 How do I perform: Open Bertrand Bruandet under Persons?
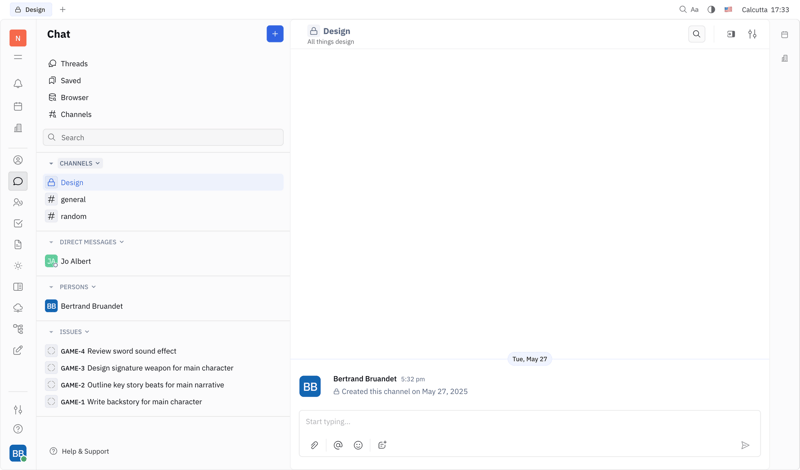pyautogui.click(x=163, y=306)
